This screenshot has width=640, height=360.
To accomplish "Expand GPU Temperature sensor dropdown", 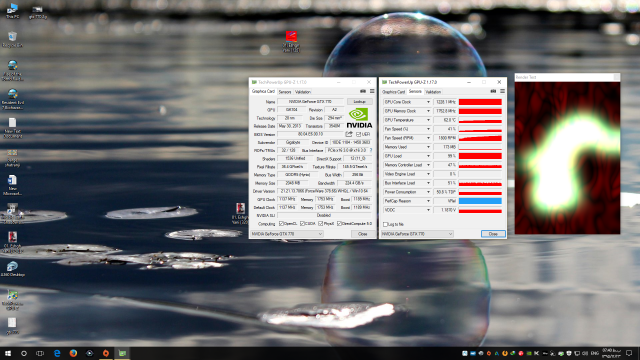I will pyautogui.click(x=428, y=120).
